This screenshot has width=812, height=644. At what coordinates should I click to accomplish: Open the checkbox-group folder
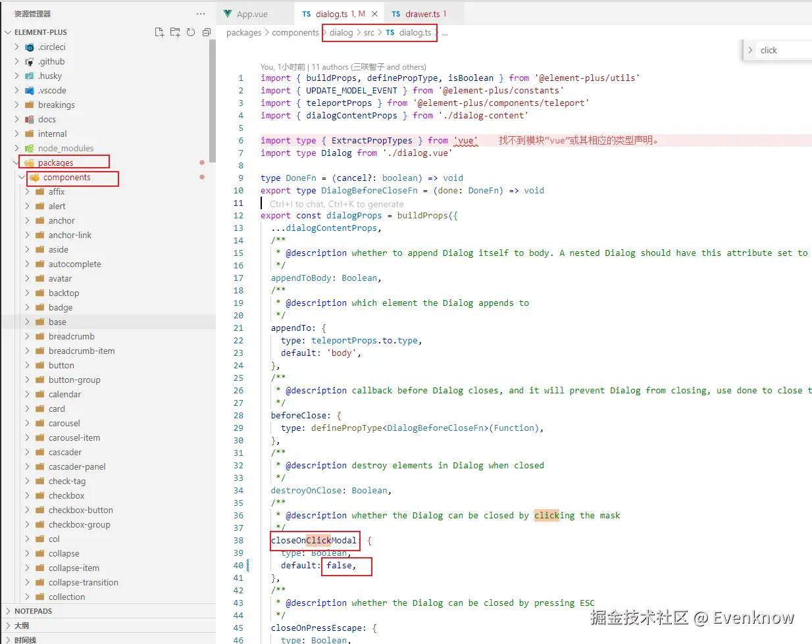coord(108,524)
